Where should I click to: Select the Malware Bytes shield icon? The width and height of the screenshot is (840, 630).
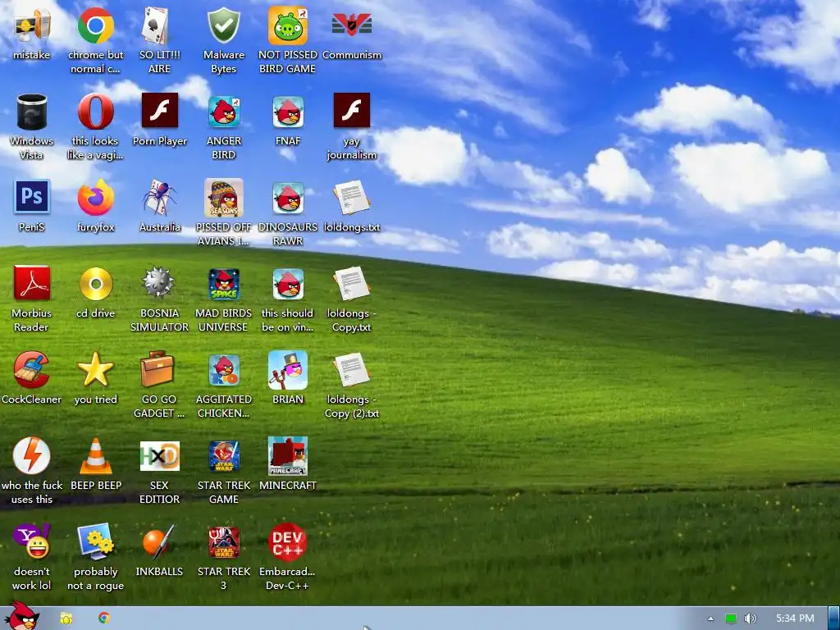tap(223, 25)
